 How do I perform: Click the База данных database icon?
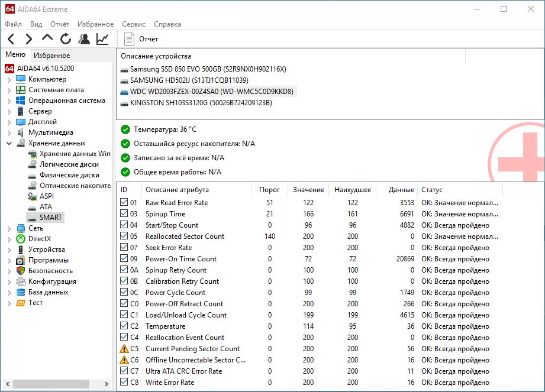click(x=21, y=292)
